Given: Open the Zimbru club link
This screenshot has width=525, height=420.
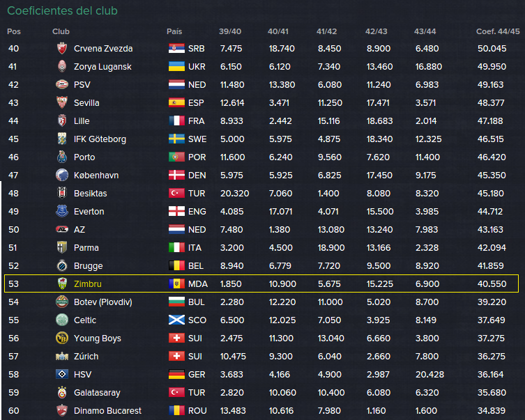Looking at the screenshot, I should click(x=88, y=284).
